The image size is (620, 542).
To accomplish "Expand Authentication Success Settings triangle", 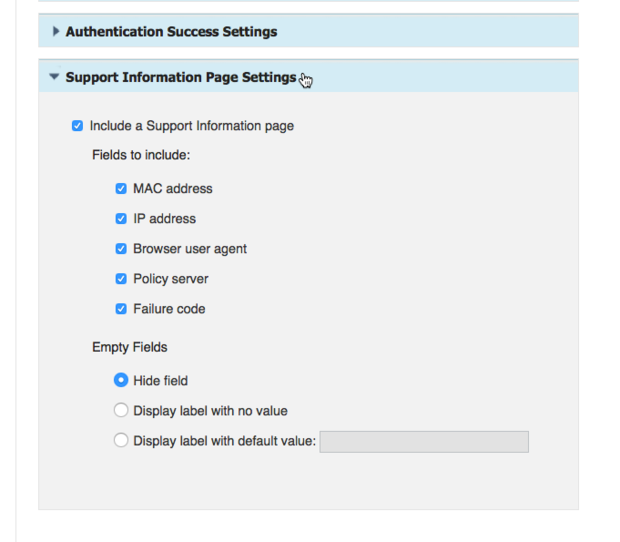I will (56, 31).
